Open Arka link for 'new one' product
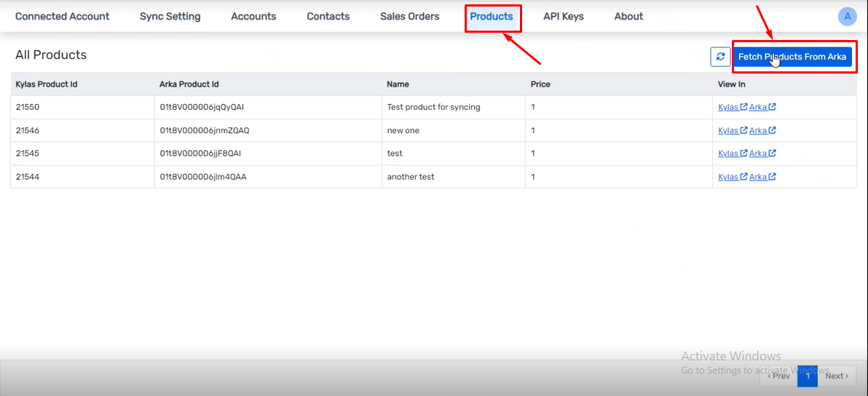The width and height of the screenshot is (868, 396). 762,130
